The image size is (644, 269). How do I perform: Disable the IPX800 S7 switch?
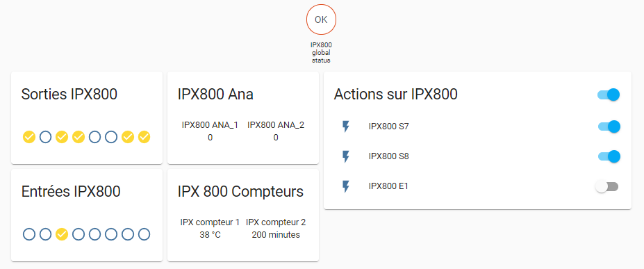point(609,127)
